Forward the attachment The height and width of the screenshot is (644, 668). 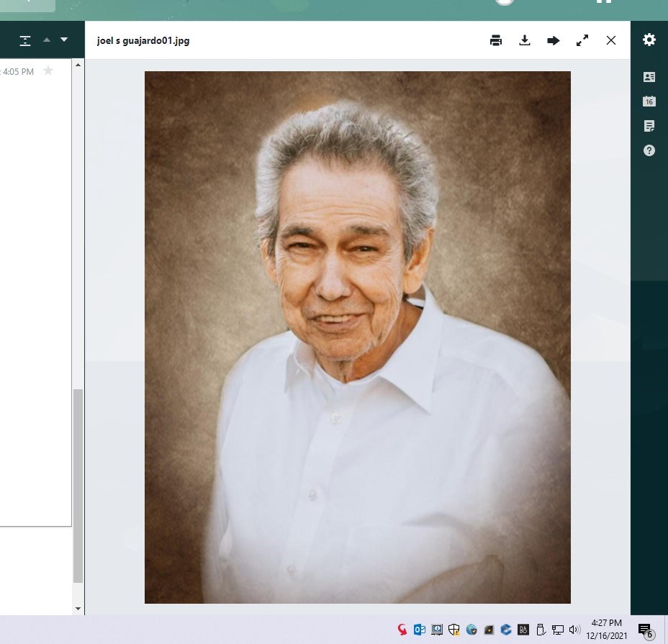[554, 40]
